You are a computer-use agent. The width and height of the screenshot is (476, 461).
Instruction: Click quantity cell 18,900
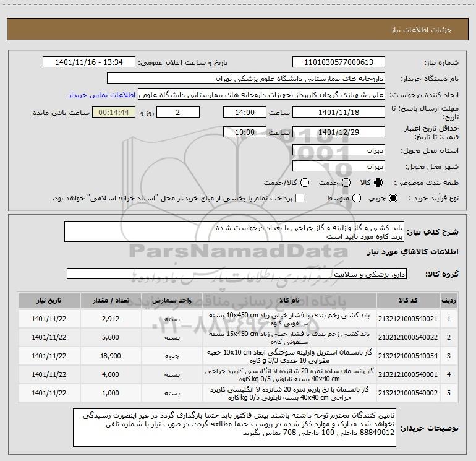click(x=111, y=356)
